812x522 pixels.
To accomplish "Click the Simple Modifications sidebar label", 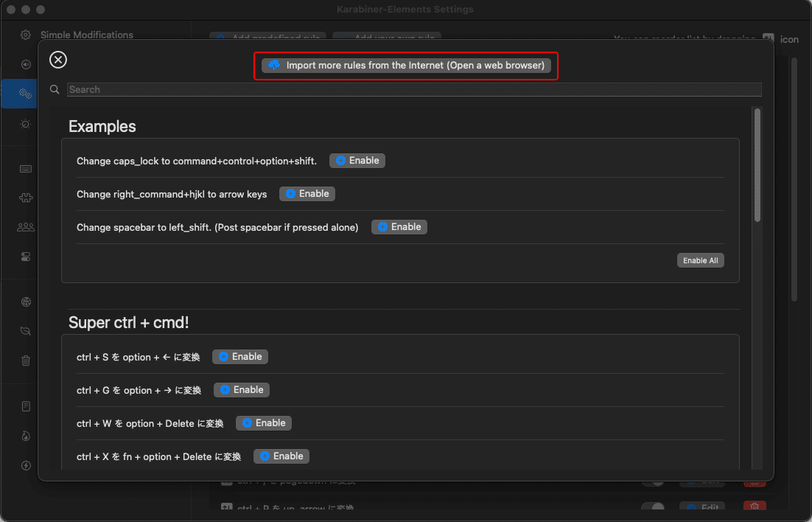I will tap(87, 35).
